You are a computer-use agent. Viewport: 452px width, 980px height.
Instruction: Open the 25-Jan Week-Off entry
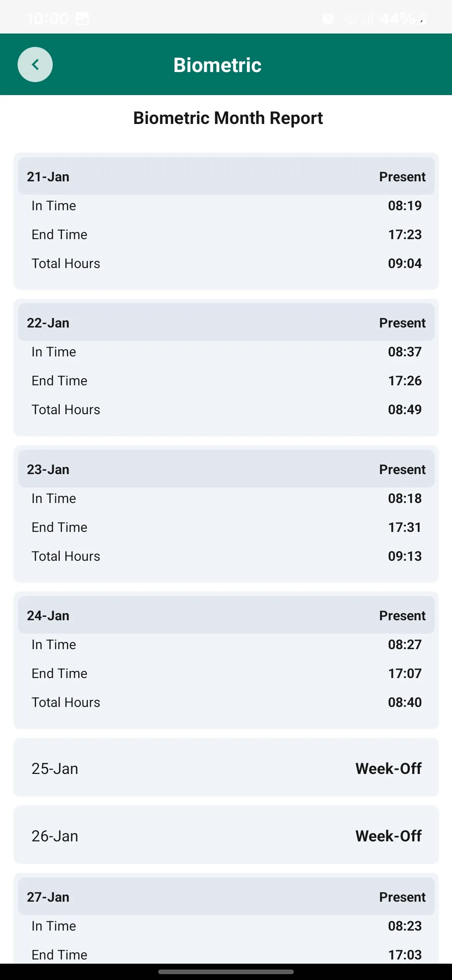(x=226, y=768)
